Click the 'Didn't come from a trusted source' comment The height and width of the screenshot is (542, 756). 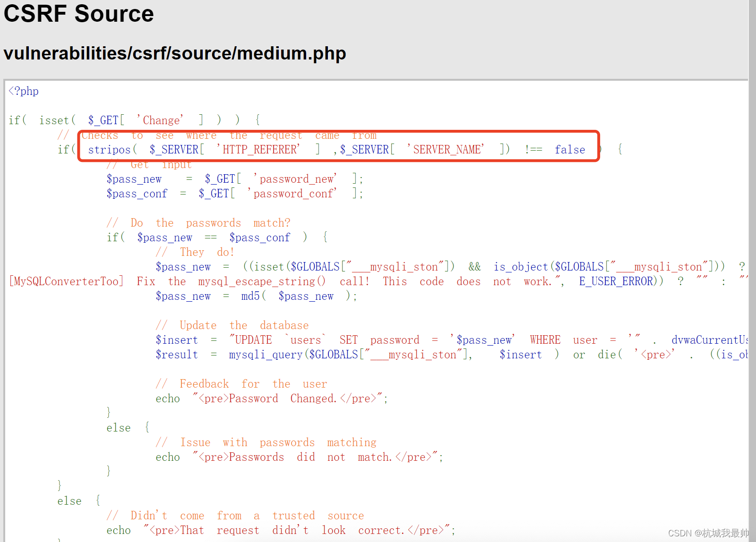point(235,516)
